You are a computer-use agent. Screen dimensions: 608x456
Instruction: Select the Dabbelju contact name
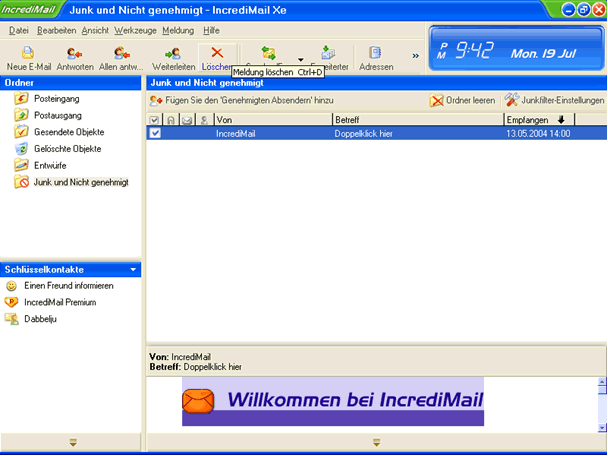coord(40,319)
